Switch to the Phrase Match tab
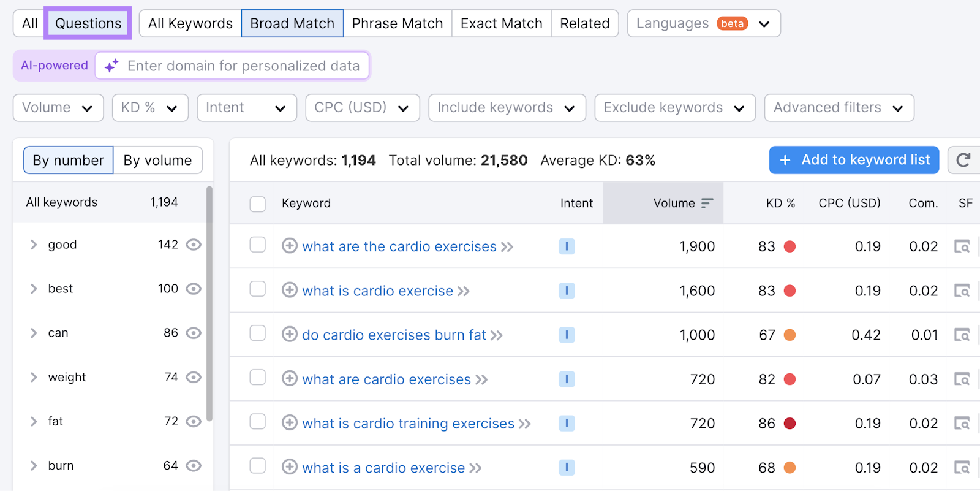Screen dimensions: 980x491 click(x=398, y=23)
